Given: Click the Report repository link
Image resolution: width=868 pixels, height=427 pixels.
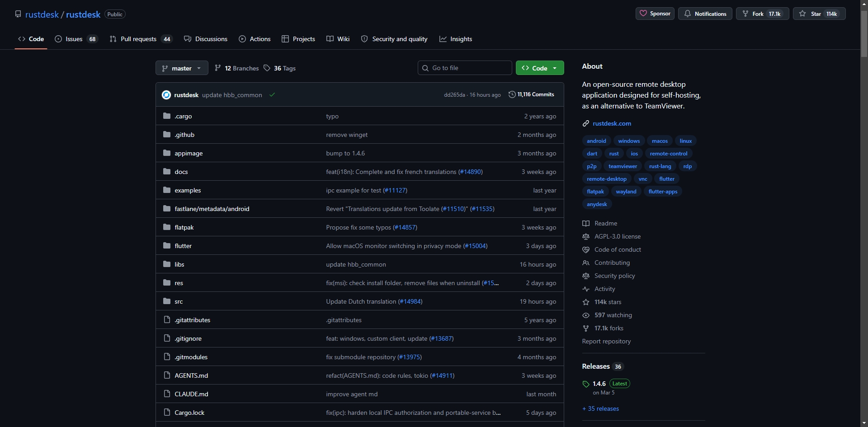Looking at the screenshot, I should click(606, 341).
